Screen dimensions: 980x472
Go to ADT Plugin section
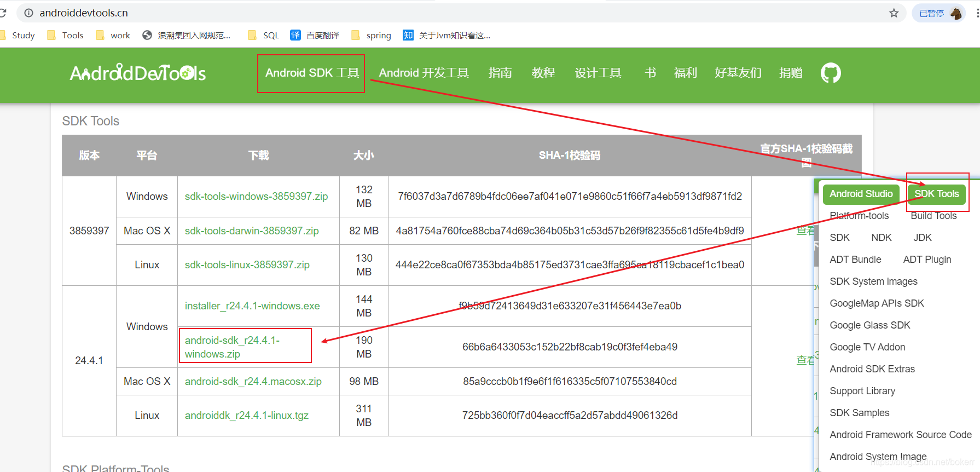point(927,260)
